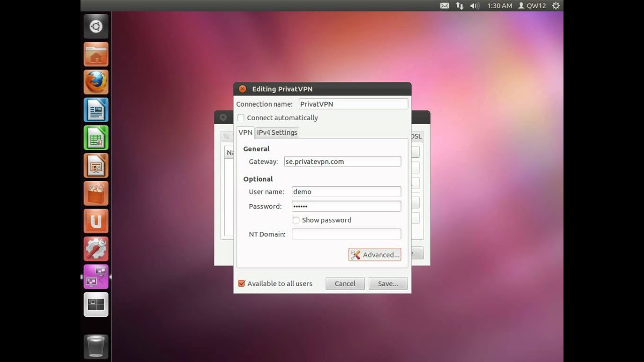Open the mail envelope indicator
This screenshot has height=362, width=644.
(x=444, y=6)
